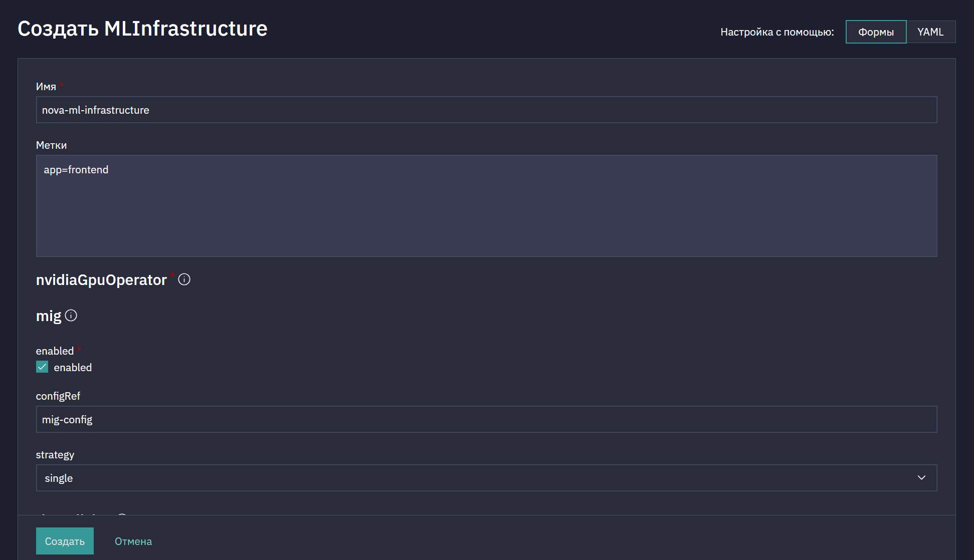Click the nvidiaGpuOperator section heading
Image resolution: width=974 pixels, height=560 pixels.
101,280
